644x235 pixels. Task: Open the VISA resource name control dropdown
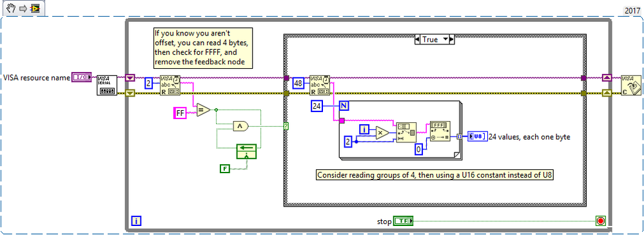click(x=82, y=77)
